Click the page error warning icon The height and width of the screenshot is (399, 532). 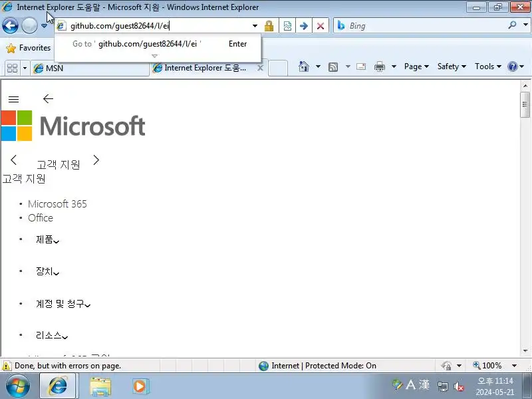(6, 366)
